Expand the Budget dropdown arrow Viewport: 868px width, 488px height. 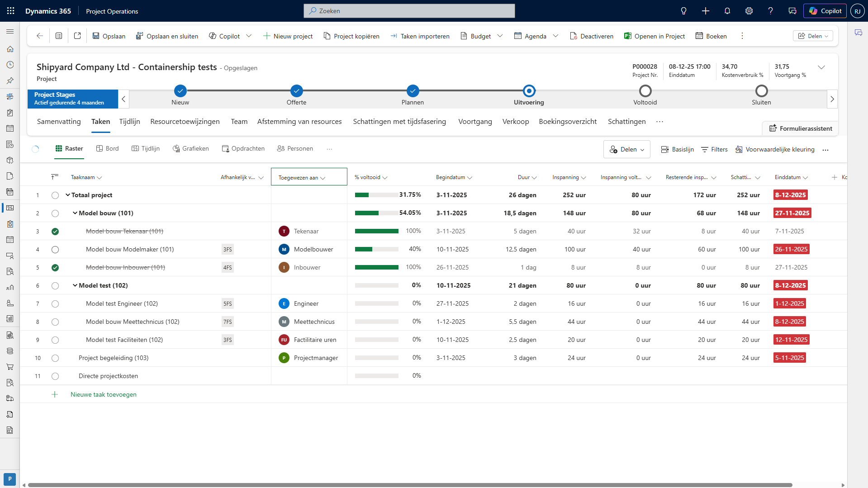tap(500, 36)
